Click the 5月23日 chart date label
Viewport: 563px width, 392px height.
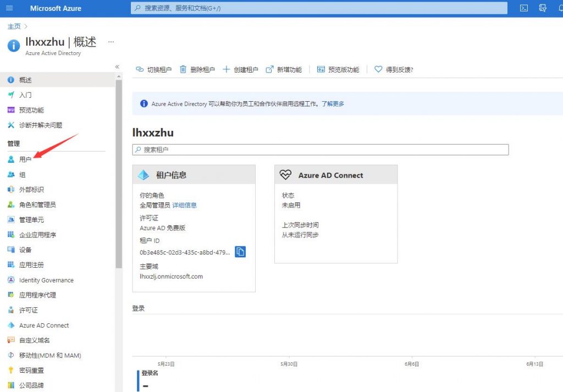[x=166, y=364]
